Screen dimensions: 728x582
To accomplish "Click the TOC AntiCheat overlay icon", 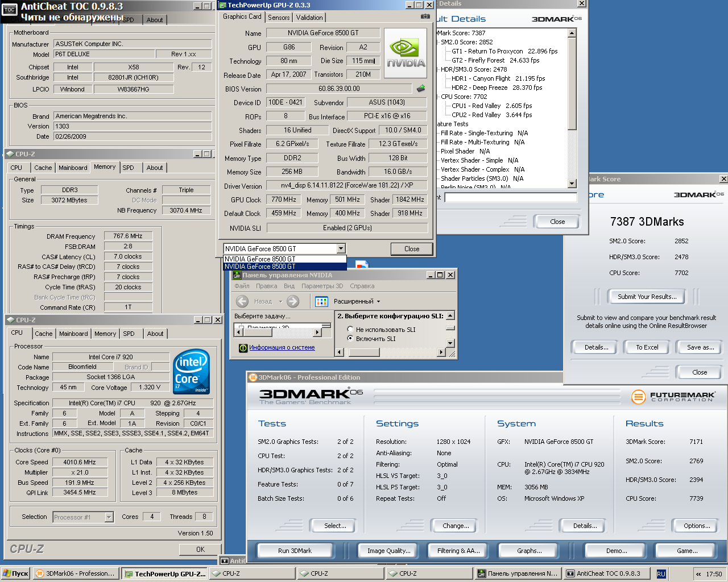I will 9,10.
